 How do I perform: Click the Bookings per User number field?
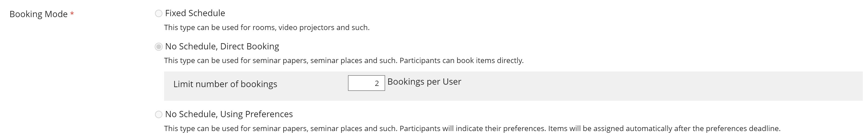click(x=366, y=83)
